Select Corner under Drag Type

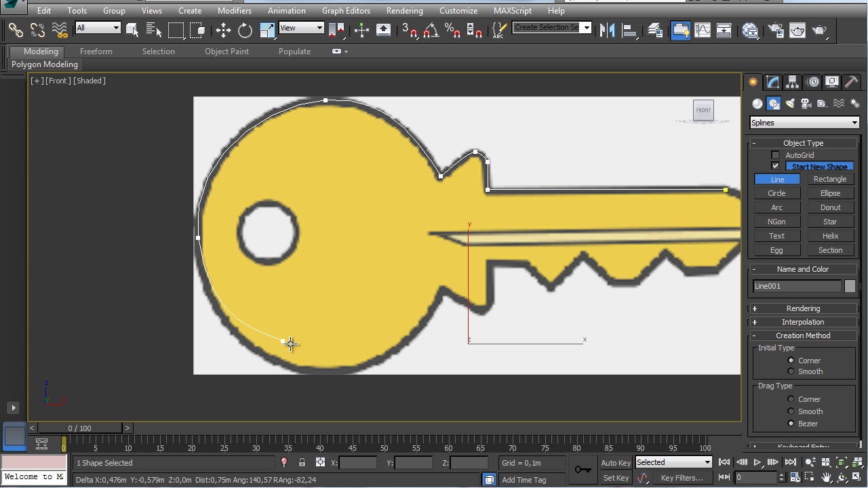pyautogui.click(x=791, y=399)
